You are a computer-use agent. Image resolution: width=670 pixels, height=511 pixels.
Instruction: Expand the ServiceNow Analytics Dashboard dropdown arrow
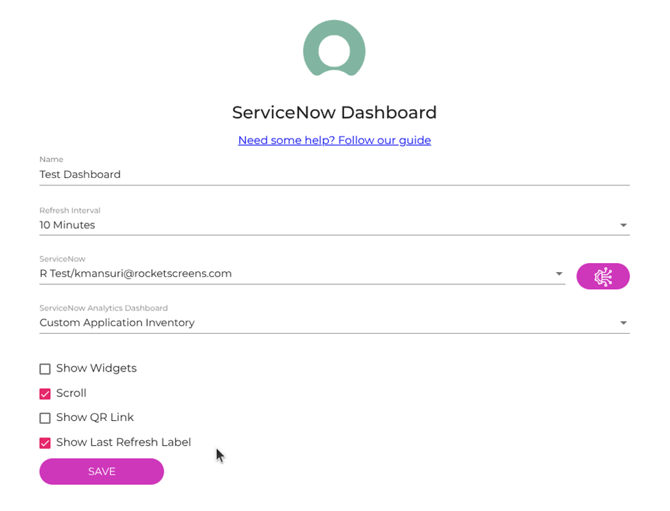tap(623, 323)
